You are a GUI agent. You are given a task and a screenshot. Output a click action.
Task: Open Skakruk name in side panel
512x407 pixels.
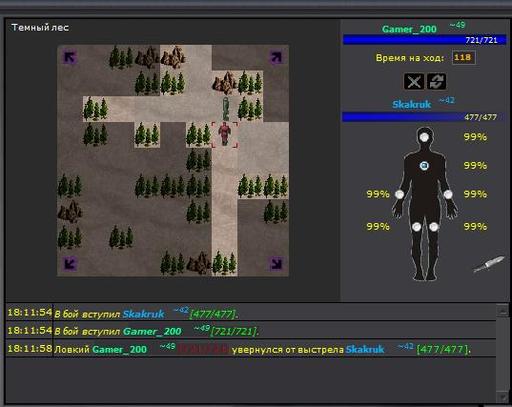pos(412,105)
